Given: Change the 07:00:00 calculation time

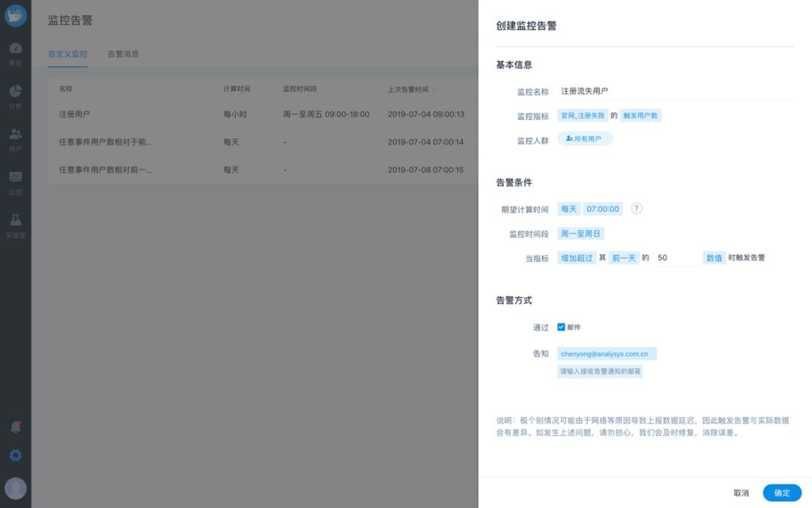Looking at the screenshot, I should coord(603,208).
